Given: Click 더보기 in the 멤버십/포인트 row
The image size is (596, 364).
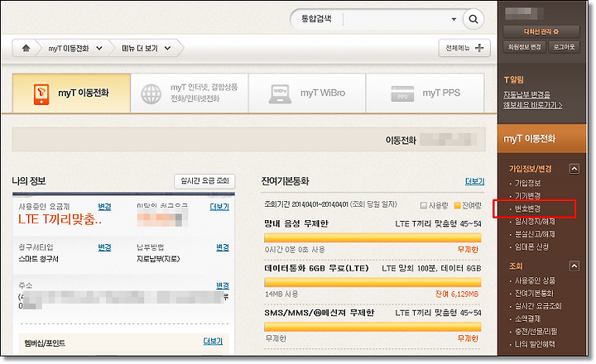Looking at the screenshot, I should (x=213, y=341).
